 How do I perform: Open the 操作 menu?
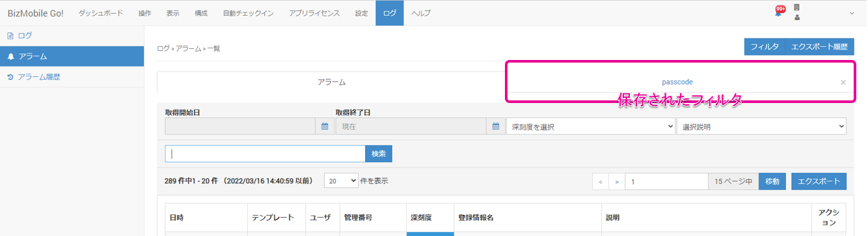click(x=144, y=13)
